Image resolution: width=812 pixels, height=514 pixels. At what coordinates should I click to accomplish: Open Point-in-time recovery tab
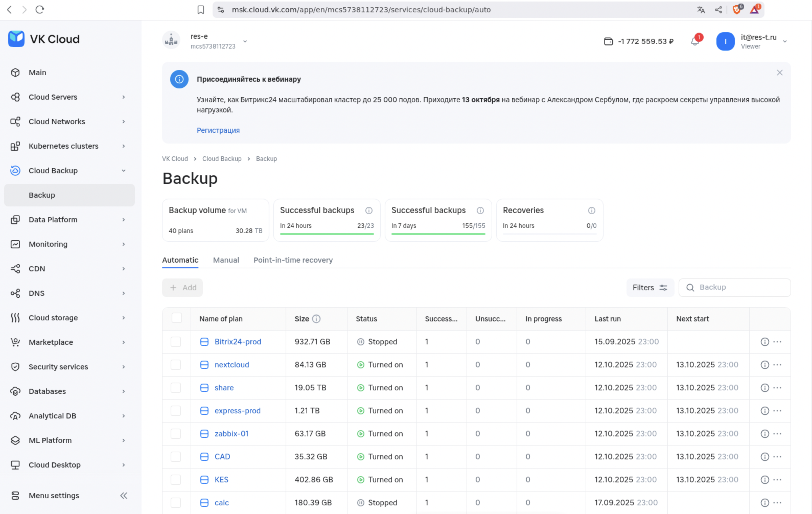[293, 260]
